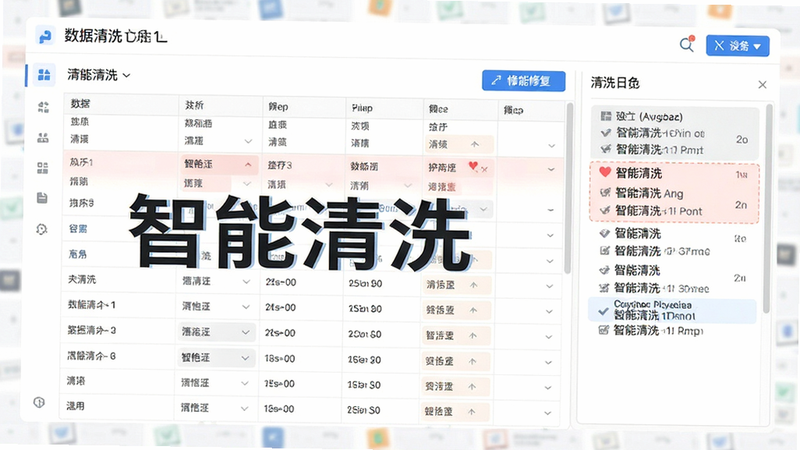
Task: Click the 数据 table's vertical scrollbar
Action: pyautogui.click(x=569, y=188)
